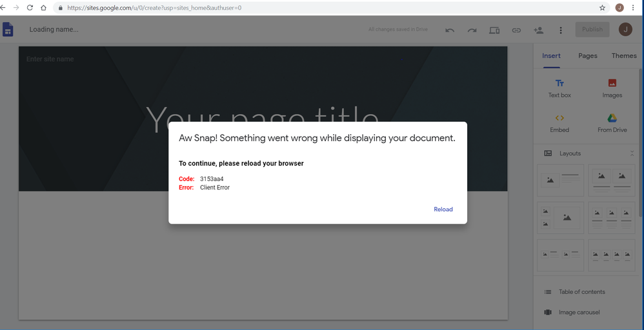Viewport: 644px width, 330px height.
Task: Click the Enter site name field
Action: (x=50, y=59)
